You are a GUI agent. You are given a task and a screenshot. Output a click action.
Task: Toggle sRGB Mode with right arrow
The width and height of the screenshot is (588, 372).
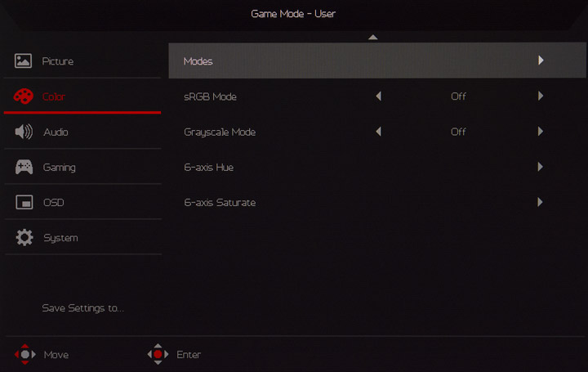[x=541, y=96]
